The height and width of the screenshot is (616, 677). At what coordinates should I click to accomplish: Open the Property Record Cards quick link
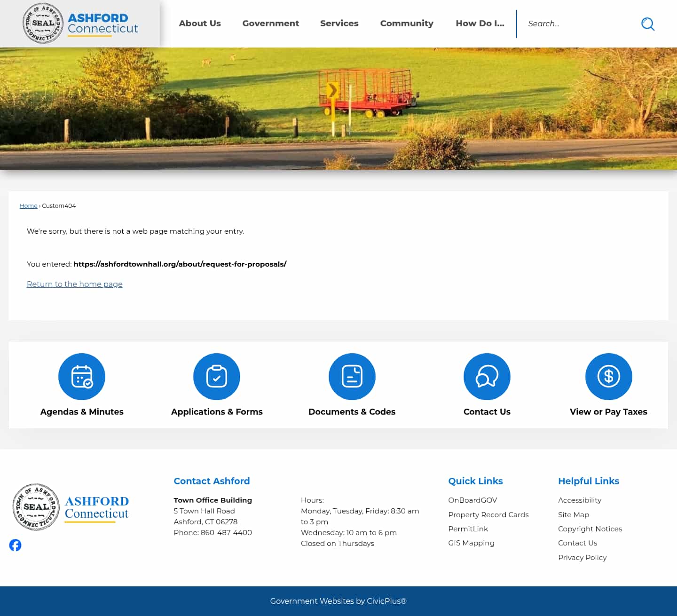[488, 514]
